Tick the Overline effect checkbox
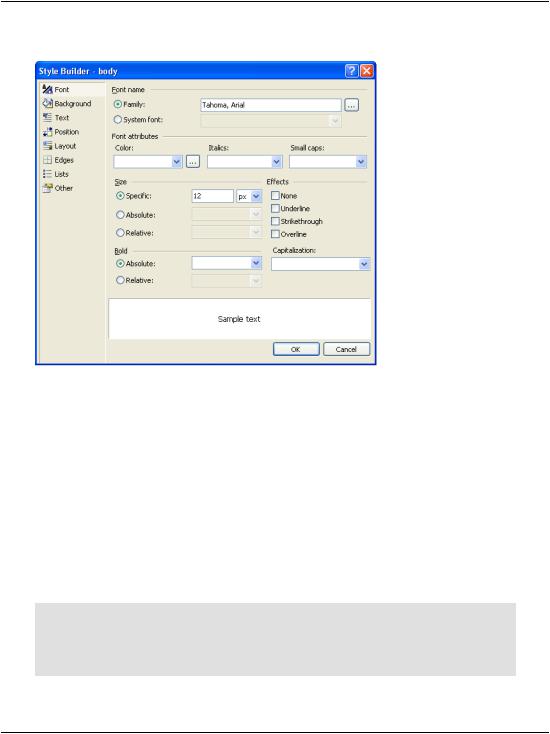Viewport: 550px width, 734px height. (275, 234)
